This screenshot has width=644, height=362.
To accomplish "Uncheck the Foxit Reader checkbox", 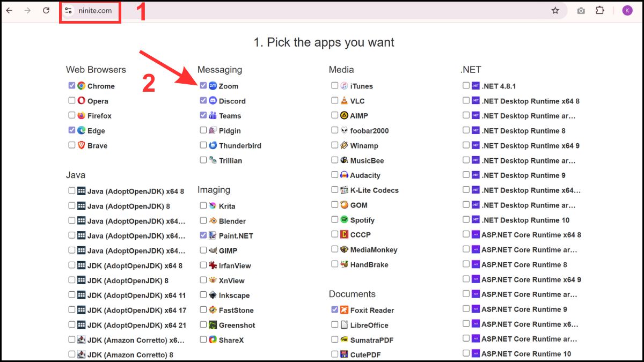I will coord(335,309).
